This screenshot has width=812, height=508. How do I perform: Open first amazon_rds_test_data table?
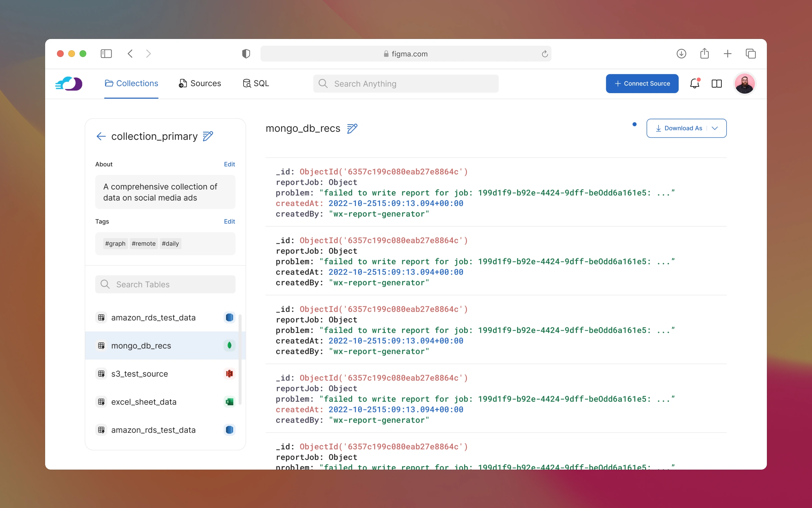coord(166,317)
